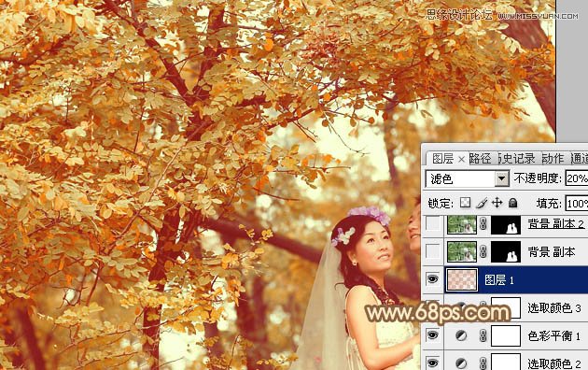Viewport: 588px width, 370px height.
Task: Show the 背景 副本 2 layer
Action: pos(433,224)
